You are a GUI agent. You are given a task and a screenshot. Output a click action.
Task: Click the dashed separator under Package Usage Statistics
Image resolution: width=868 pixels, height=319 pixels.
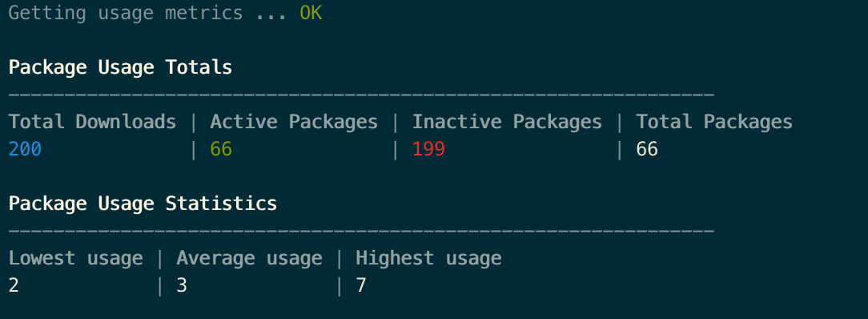[x=361, y=231]
